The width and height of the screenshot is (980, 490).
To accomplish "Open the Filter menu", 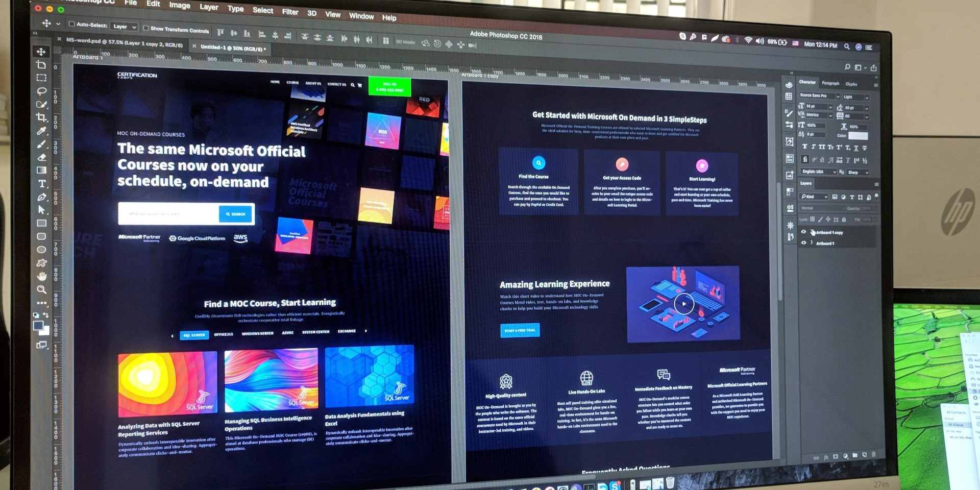I will point(290,12).
